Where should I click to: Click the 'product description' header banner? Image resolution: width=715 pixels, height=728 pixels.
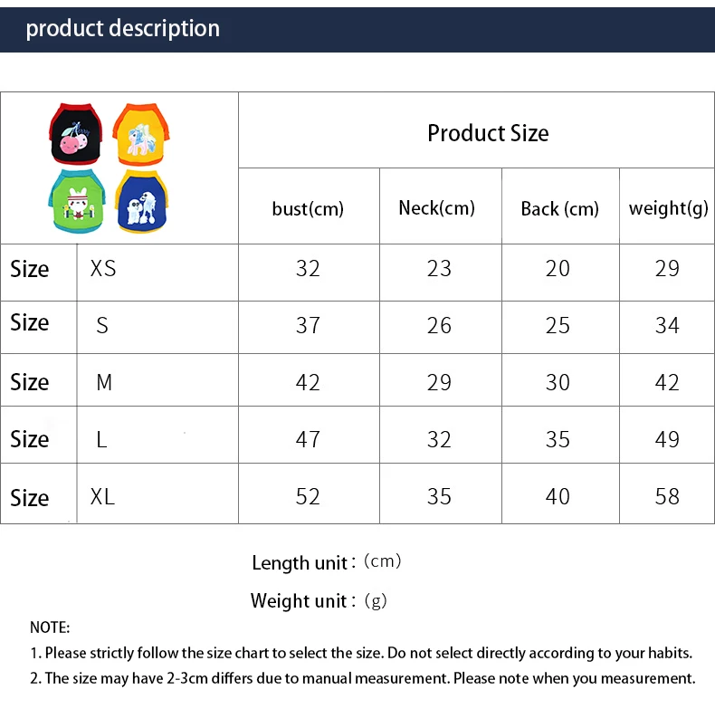tap(122, 29)
